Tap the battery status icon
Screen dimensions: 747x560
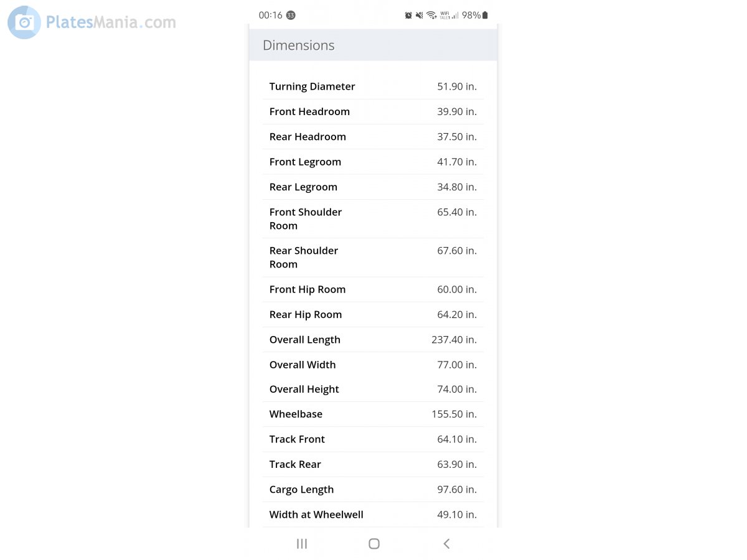486,15
